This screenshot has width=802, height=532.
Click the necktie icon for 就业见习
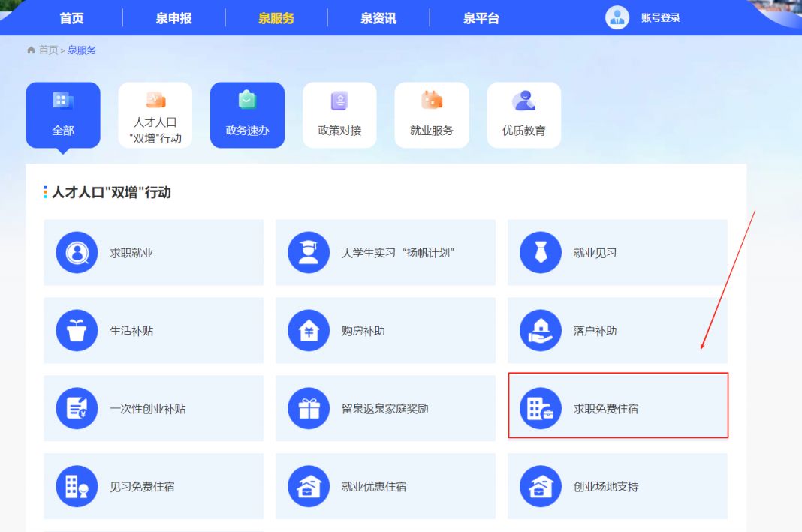click(x=541, y=253)
